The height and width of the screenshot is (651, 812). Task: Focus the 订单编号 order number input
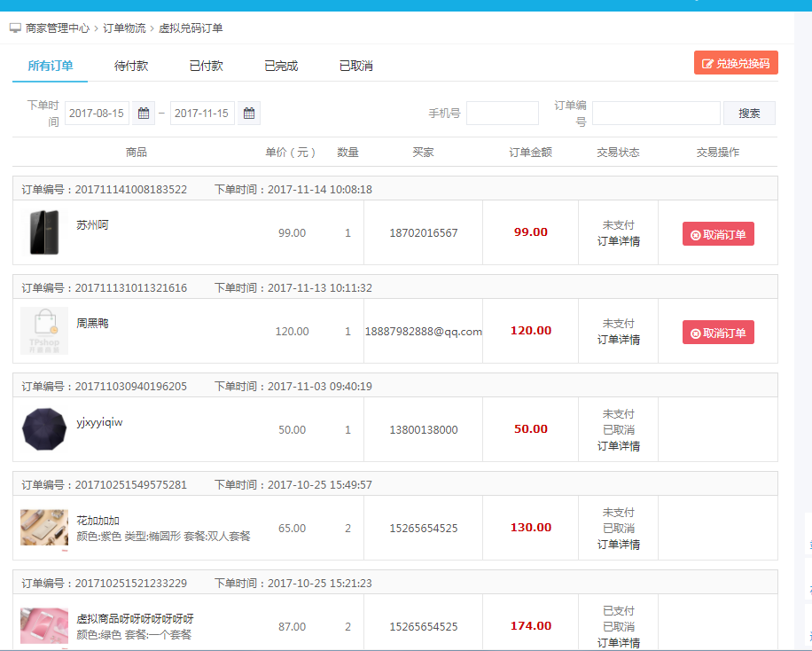[x=656, y=114]
